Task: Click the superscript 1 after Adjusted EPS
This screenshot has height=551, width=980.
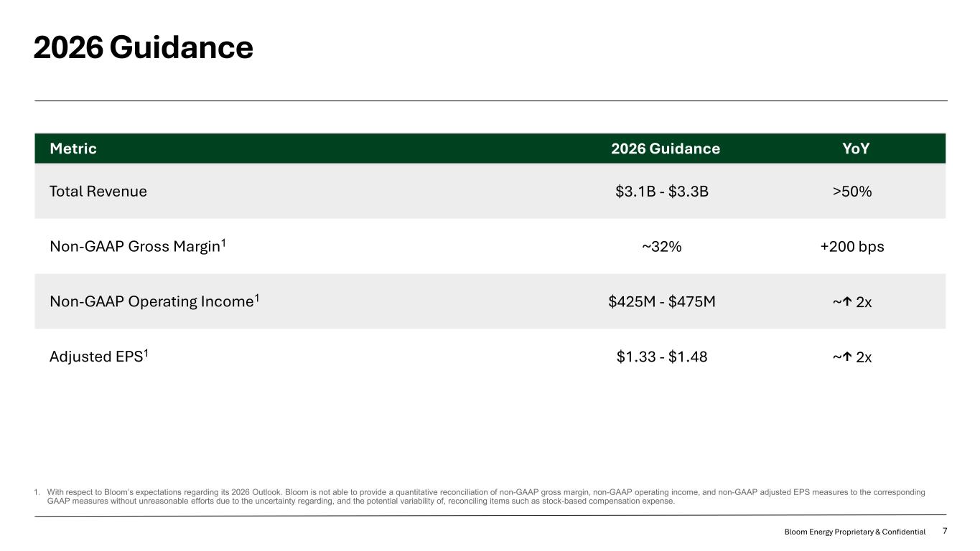Action: point(145,353)
